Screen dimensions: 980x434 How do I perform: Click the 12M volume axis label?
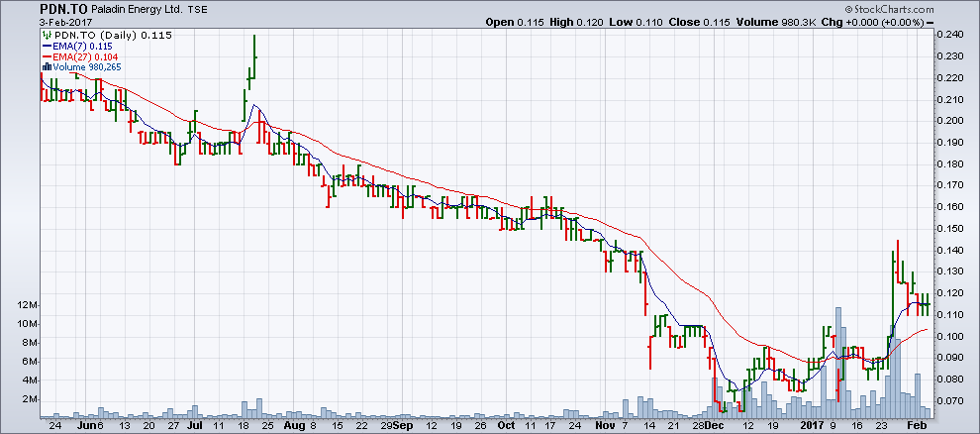(27, 305)
